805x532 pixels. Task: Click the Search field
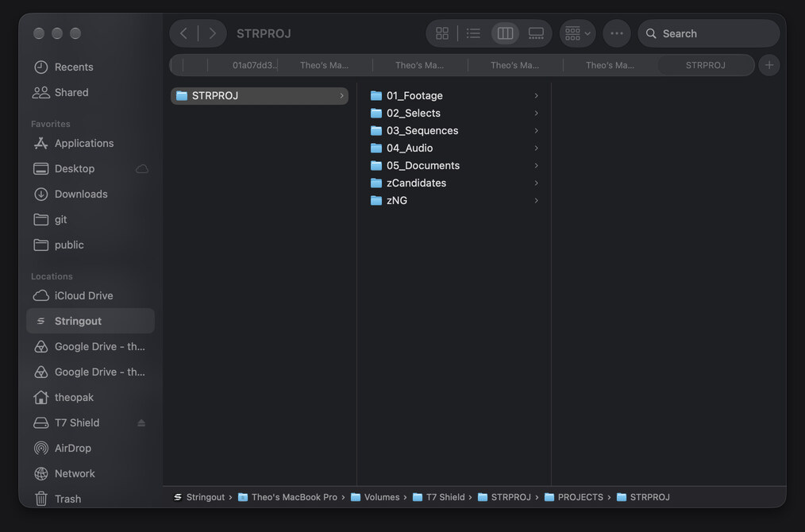point(708,33)
